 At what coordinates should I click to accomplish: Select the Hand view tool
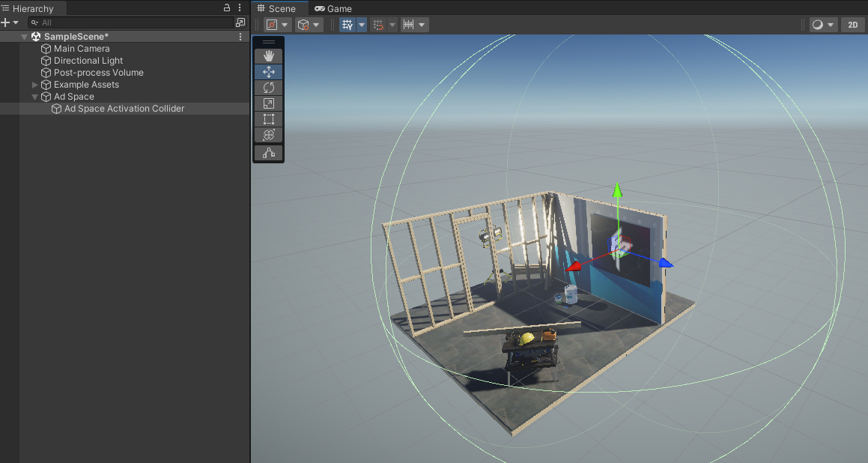coord(268,56)
